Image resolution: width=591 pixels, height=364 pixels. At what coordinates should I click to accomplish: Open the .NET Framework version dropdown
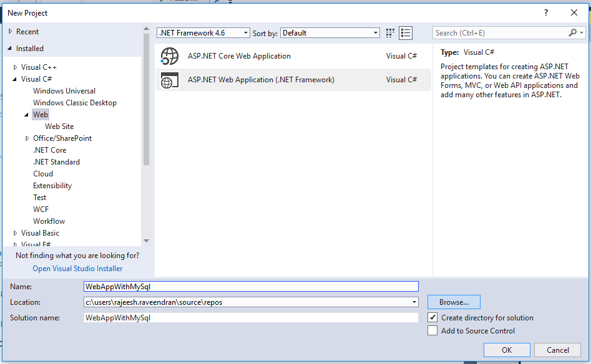[203, 33]
